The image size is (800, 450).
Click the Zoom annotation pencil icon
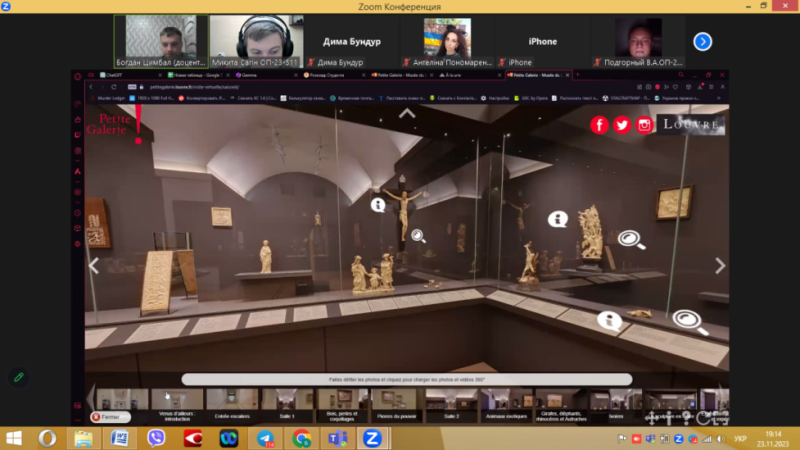click(x=18, y=378)
